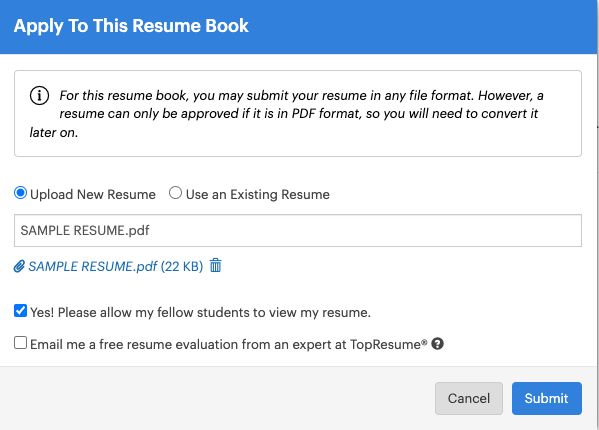This screenshot has height=430, width=599.
Task: Click the Submit button
Action: 547,398
